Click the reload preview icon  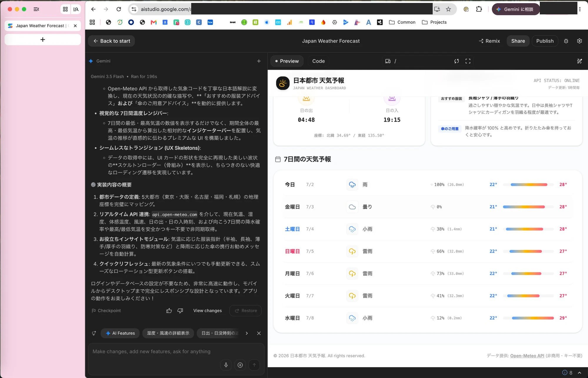point(457,61)
